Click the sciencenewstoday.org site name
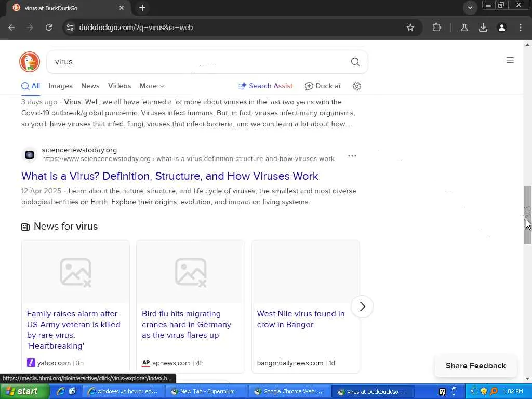Image resolution: width=532 pixels, height=399 pixels. point(79,150)
